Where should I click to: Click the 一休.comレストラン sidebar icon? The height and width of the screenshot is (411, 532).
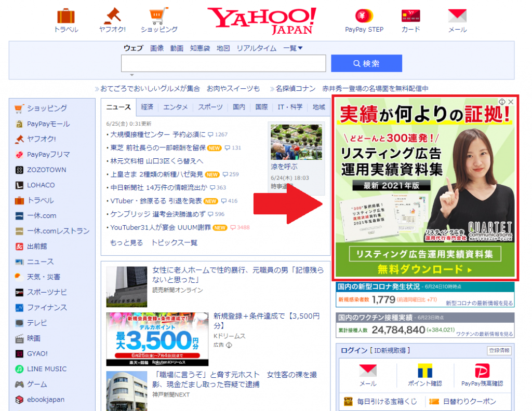(19, 231)
